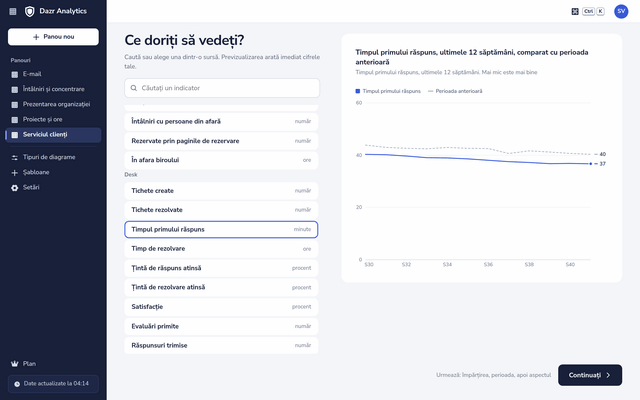
Task: Open the SV user avatar
Action: click(x=621, y=11)
